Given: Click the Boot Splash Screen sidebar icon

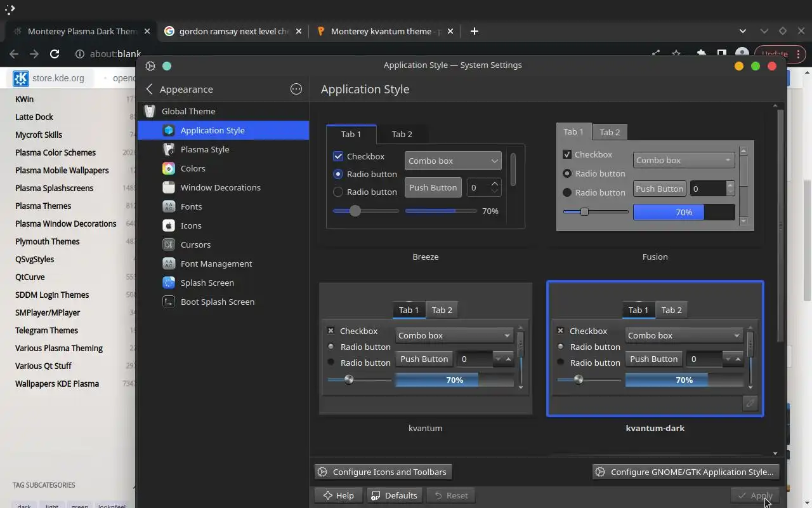Looking at the screenshot, I should [x=168, y=302].
